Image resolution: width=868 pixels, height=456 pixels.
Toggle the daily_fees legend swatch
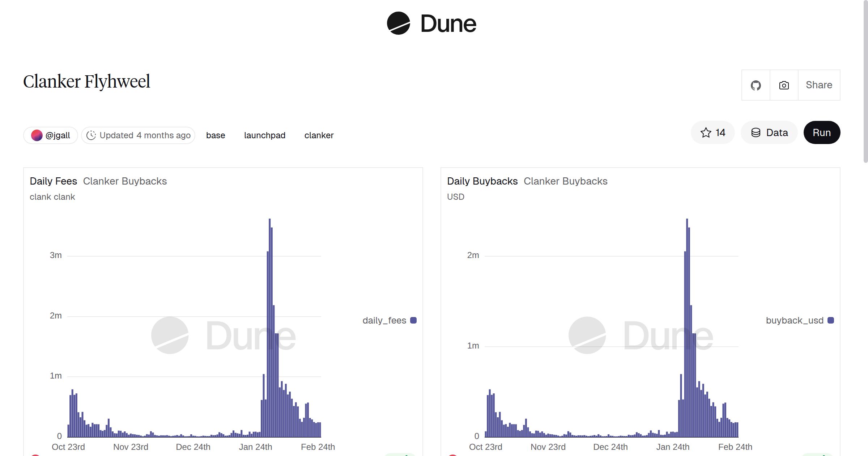coord(413,320)
